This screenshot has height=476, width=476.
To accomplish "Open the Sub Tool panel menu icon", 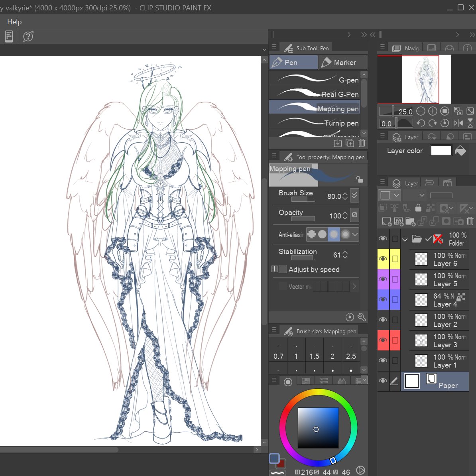I will (x=274, y=47).
